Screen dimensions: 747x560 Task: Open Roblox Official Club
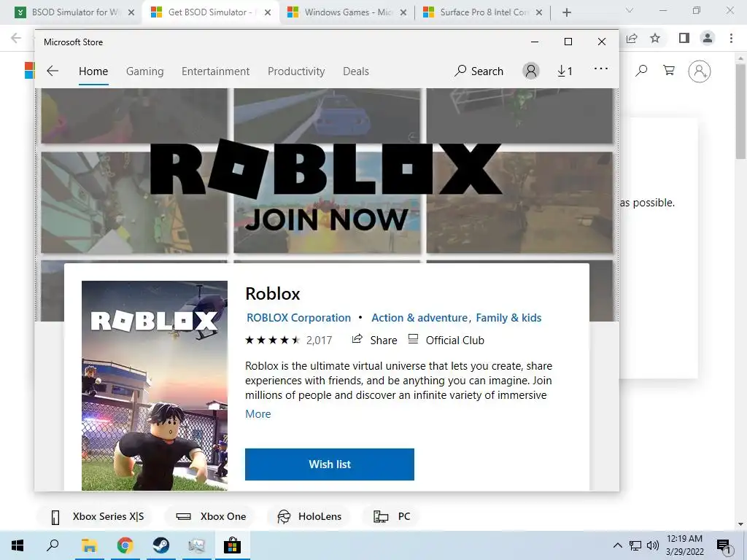(x=446, y=340)
